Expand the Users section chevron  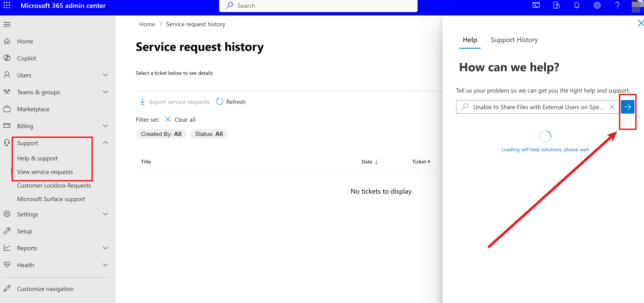(105, 75)
